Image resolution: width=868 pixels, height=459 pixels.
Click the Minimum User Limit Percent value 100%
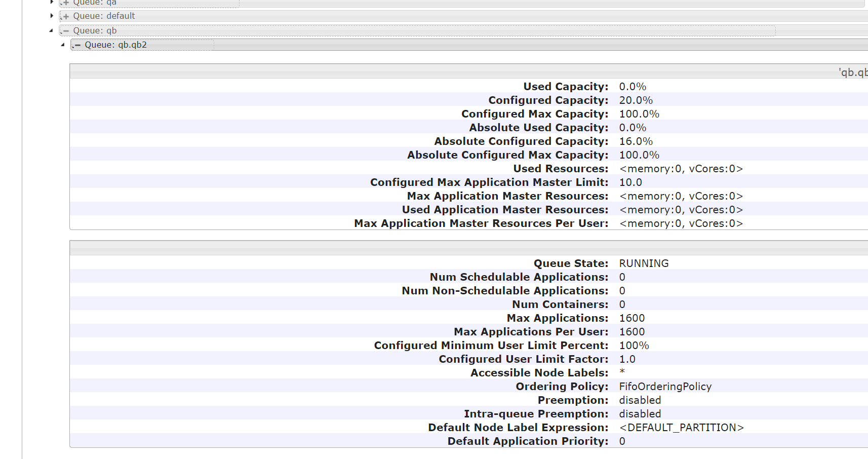coord(634,346)
